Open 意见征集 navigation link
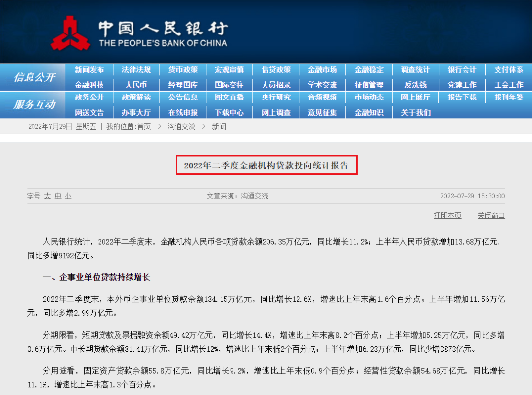The image size is (532, 395). point(322,113)
